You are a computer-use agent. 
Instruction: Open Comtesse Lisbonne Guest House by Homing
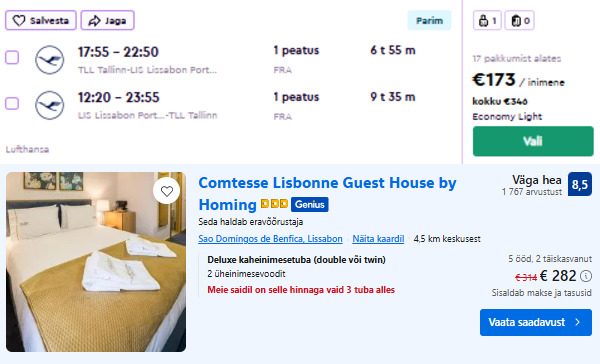coord(327,194)
